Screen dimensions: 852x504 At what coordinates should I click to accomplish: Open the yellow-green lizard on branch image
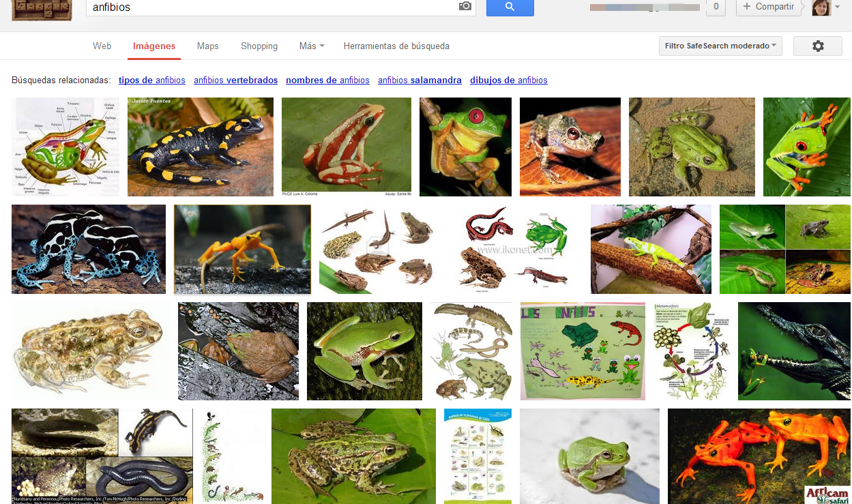click(651, 249)
